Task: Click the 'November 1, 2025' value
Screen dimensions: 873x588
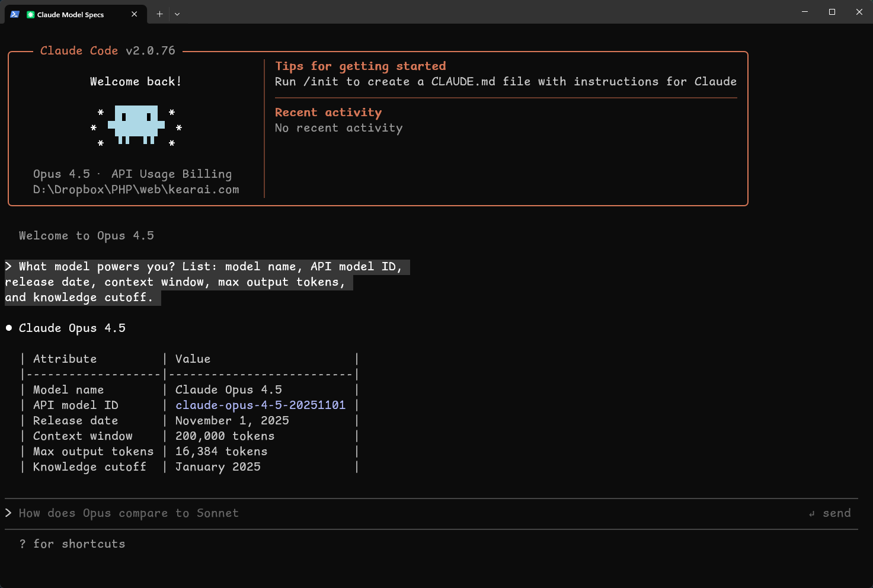Action: 232,421
